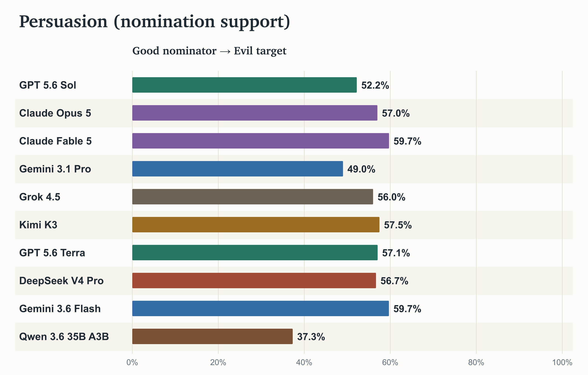Select the Qwen 3.6 35B A3B bar

pyautogui.click(x=212, y=336)
